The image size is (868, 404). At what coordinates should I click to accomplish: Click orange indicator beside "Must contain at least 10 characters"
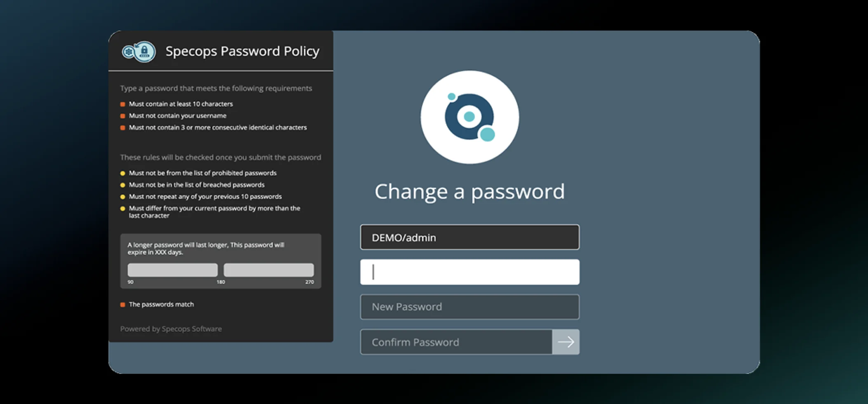123,104
